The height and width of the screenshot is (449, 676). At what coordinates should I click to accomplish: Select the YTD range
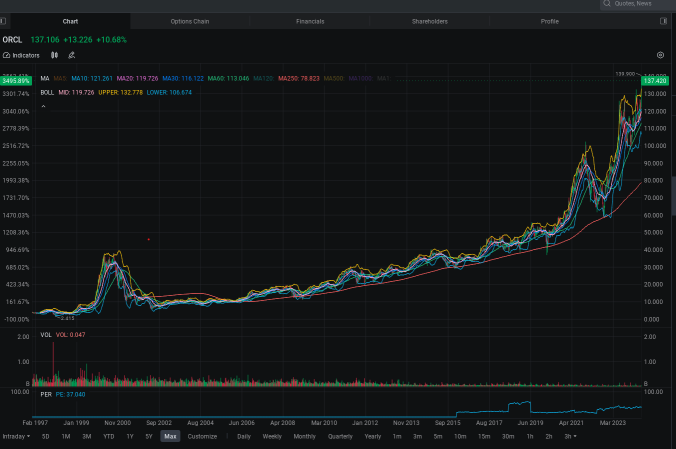109,436
